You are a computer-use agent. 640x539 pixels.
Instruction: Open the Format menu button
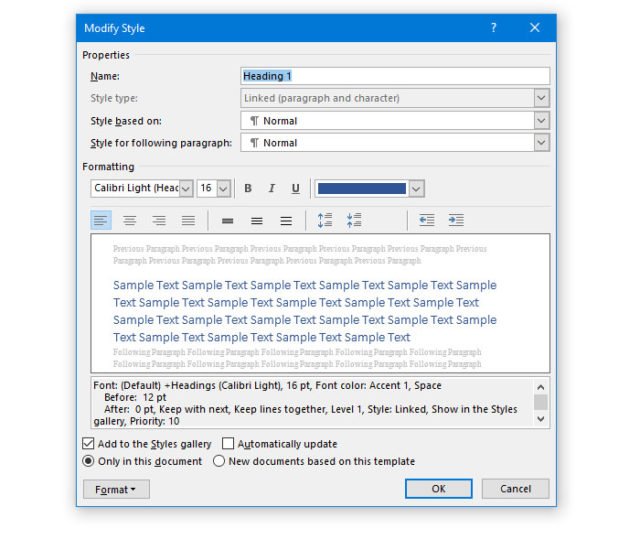click(116, 489)
